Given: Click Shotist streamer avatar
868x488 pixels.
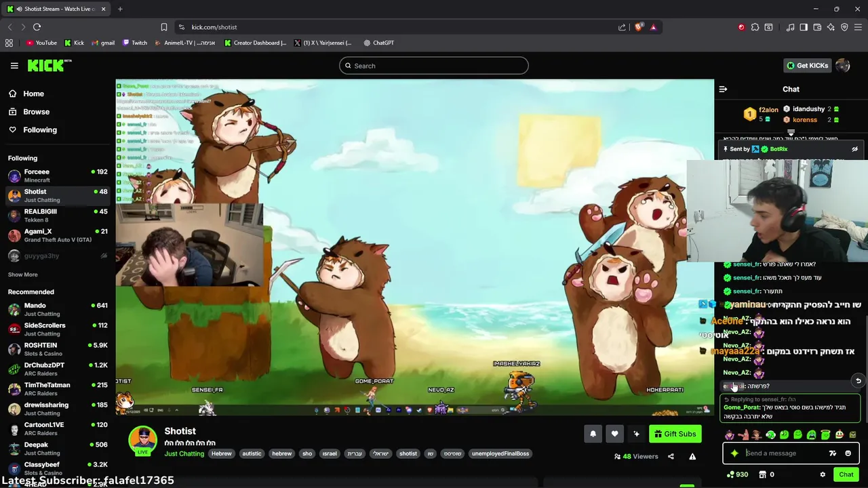Looking at the screenshot, I should pos(143,441).
